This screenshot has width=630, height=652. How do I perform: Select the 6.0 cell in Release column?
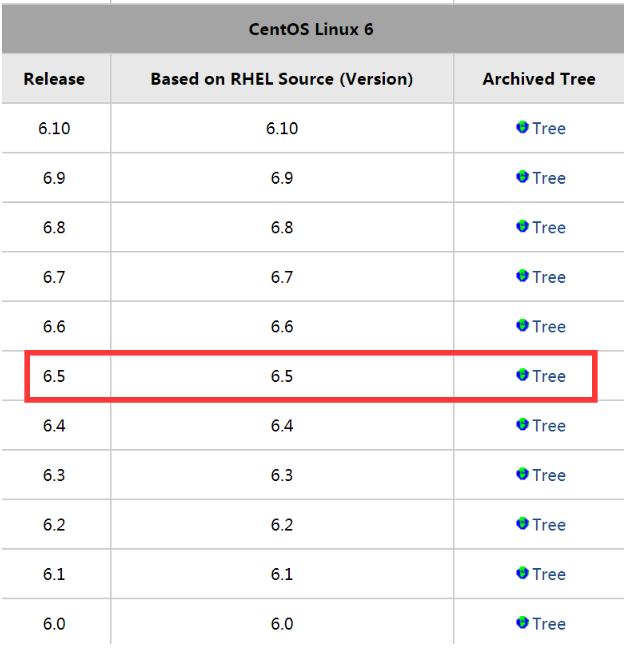pos(54,624)
